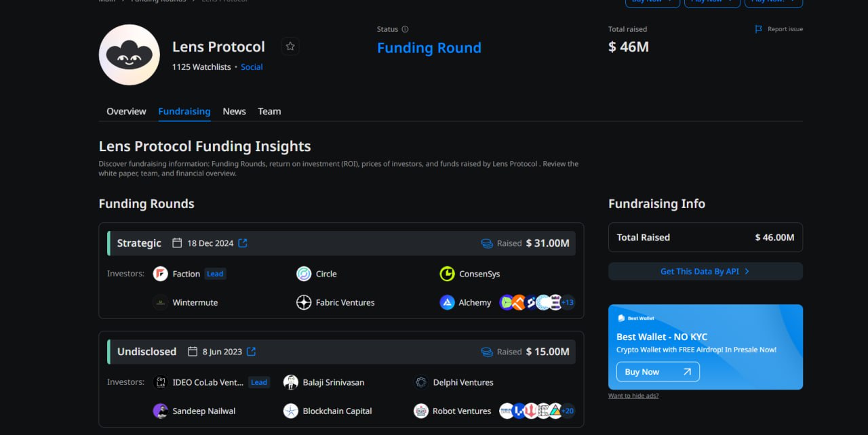Image resolution: width=868 pixels, height=435 pixels.
Task: Click the ConsenSys investor name
Action: [479, 274]
